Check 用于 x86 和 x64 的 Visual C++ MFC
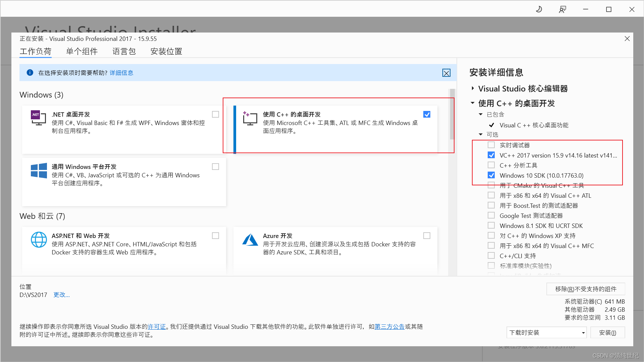This screenshot has height=362, width=644. coord(491,246)
